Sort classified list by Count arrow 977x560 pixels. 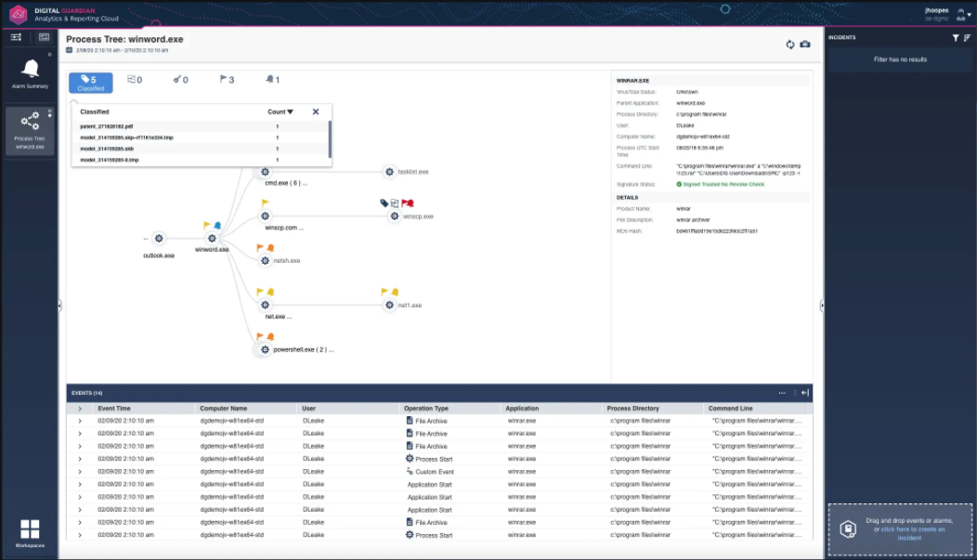tap(290, 112)
